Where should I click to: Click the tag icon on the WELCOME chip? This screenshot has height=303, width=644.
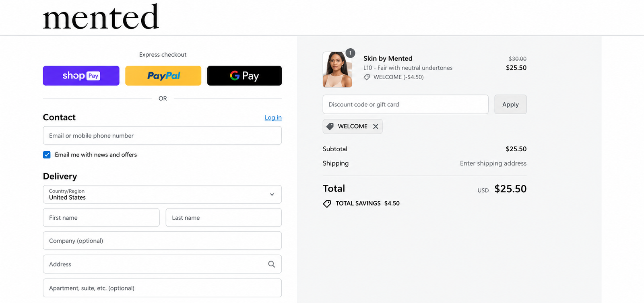330,126
